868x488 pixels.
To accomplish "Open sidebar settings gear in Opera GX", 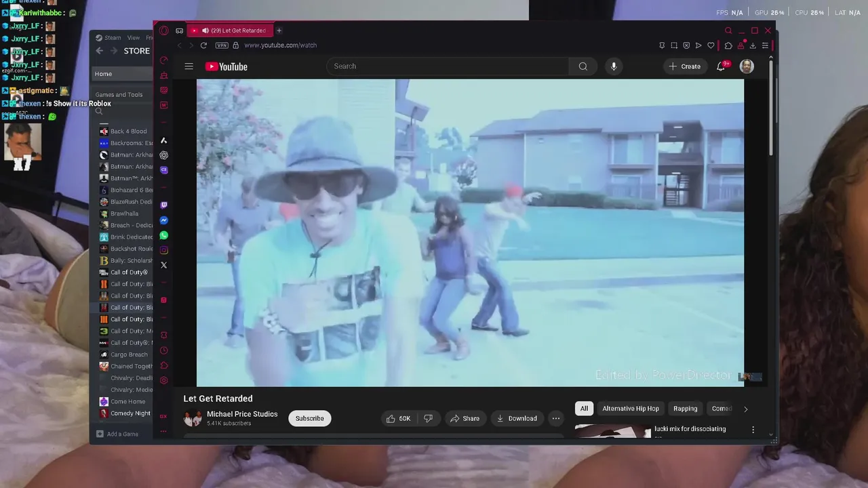I will coord(163,380).
